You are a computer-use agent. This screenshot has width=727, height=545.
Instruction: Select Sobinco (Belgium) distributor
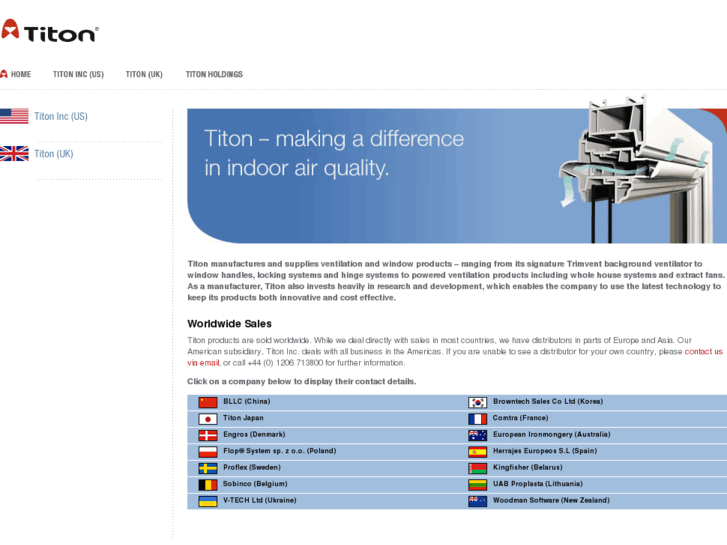point(255,484)
